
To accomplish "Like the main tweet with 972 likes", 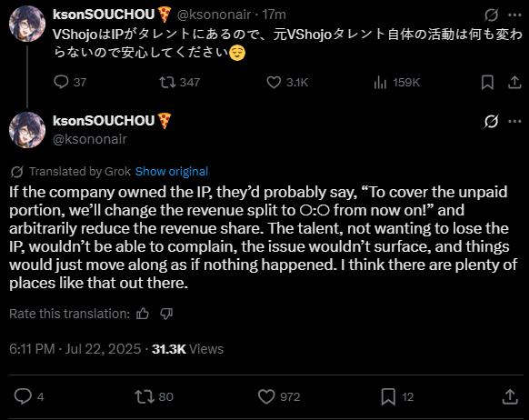I will coord(279,396).
